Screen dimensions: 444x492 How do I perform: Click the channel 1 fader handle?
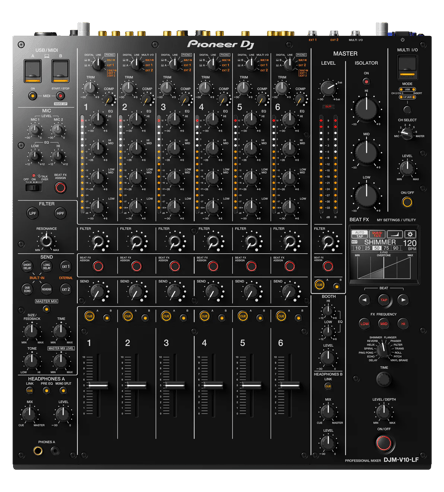98,385
